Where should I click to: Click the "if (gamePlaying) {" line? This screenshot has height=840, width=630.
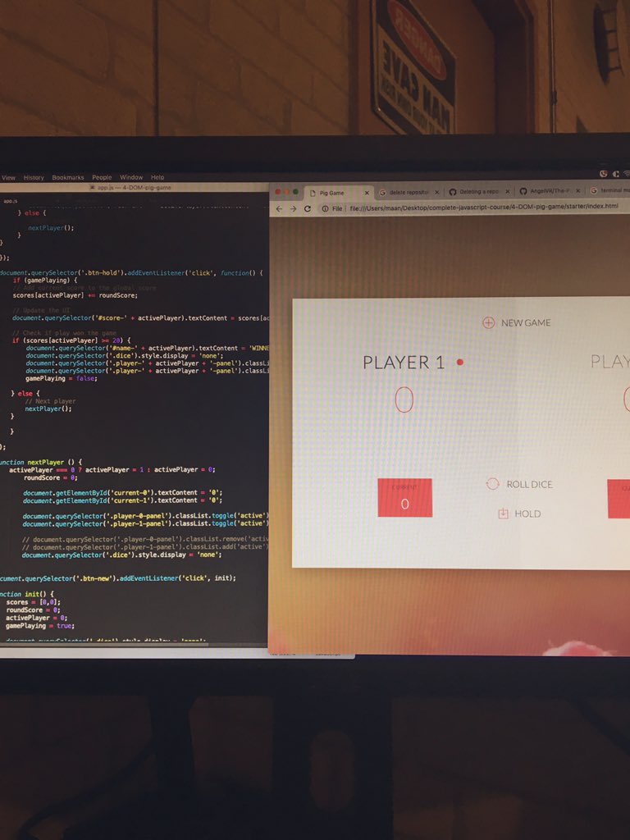click(46, 281)
